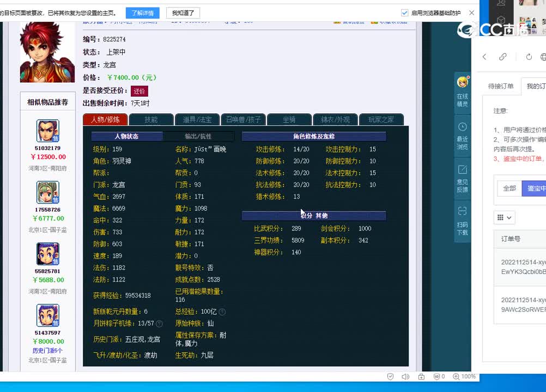
Task: Open 扫码下载 QR scan icon
Action: (463, 211)
